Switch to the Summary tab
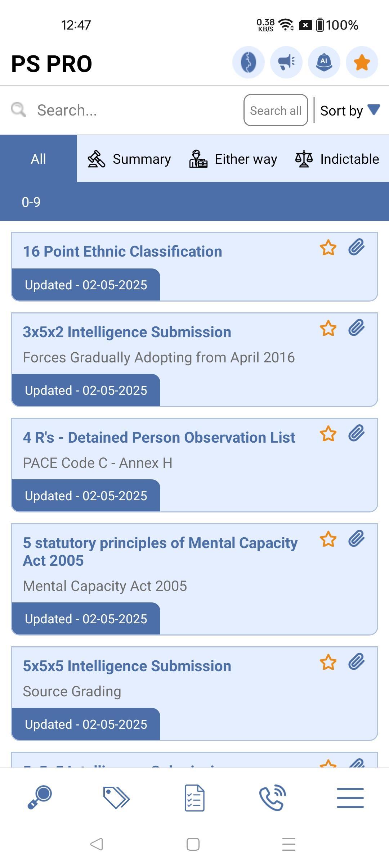 point(130,159)
